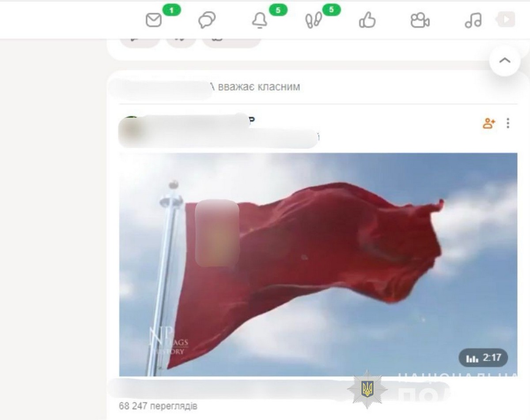
Task: Click the green "5" badge on the footprints
Action: coord(331,10)
